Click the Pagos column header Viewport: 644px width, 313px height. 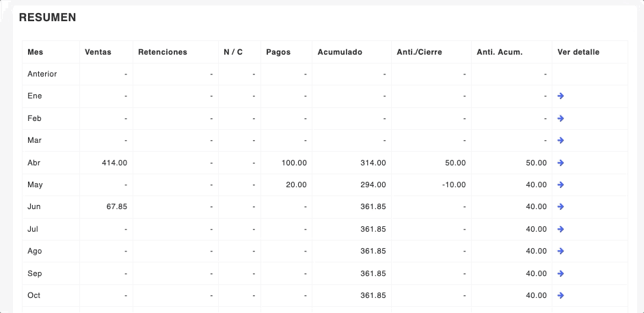point(278,52)
